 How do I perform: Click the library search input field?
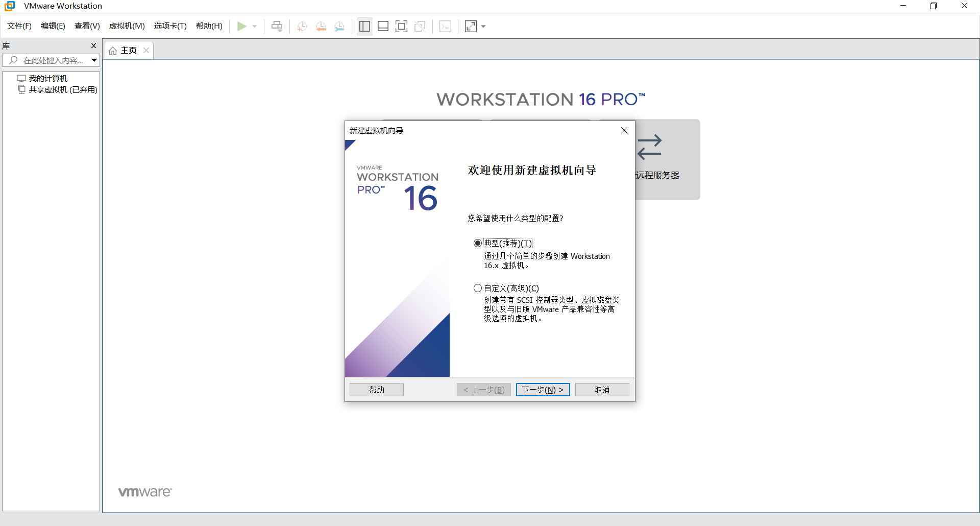click(51, 60)
